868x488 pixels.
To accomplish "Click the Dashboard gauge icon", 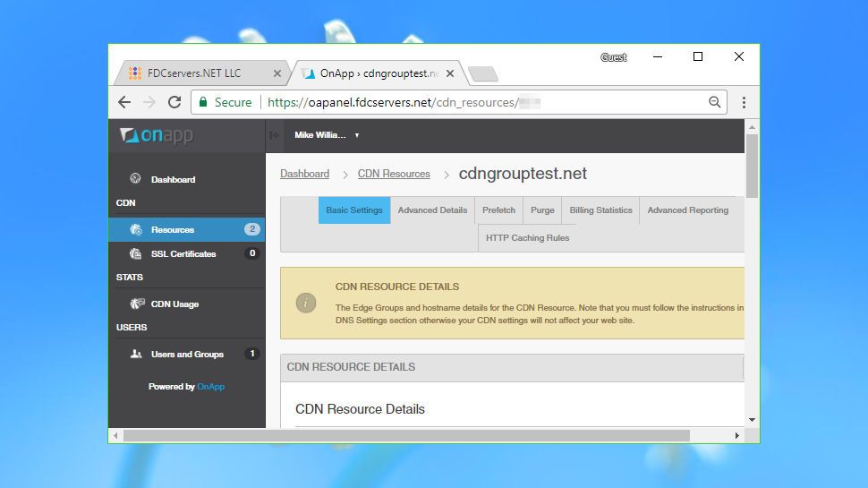I will [x=135, y=178].
